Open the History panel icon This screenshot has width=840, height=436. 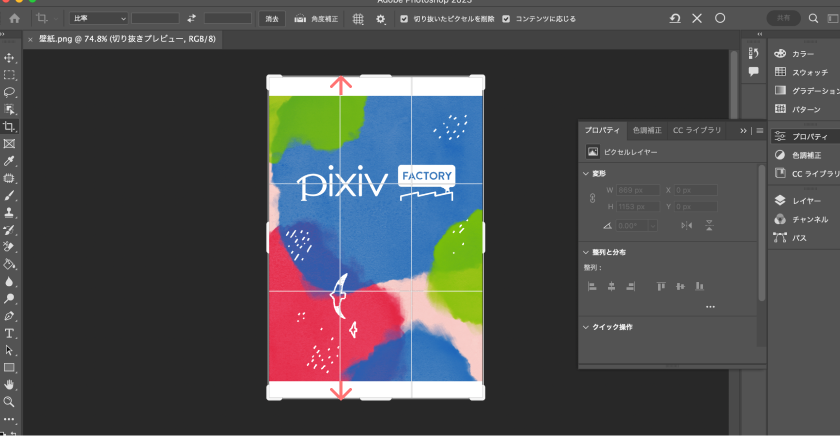[x=754, y=53]
